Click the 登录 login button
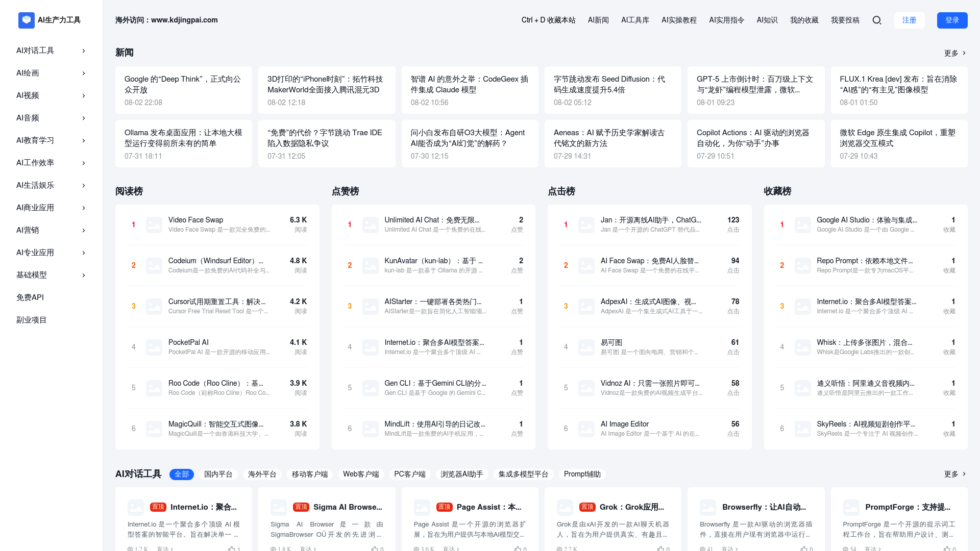The image size is (980, 551). [952, 20]
